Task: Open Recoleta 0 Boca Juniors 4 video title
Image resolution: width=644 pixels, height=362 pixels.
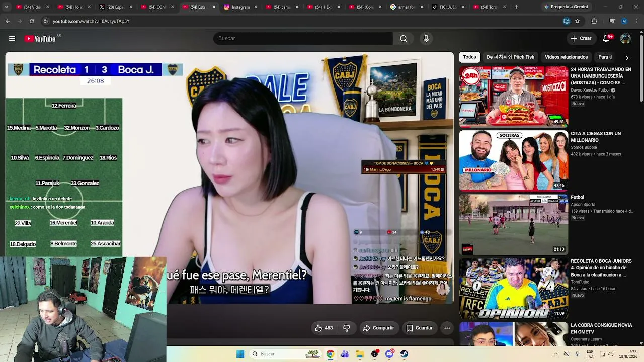Action: tap(601, 268)
